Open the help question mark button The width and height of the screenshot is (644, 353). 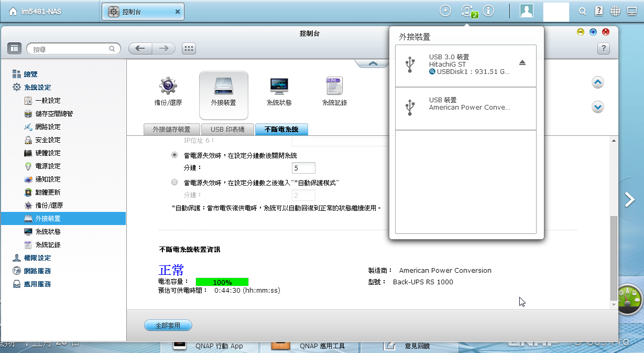pyautogui.click(x=603, y=49)
